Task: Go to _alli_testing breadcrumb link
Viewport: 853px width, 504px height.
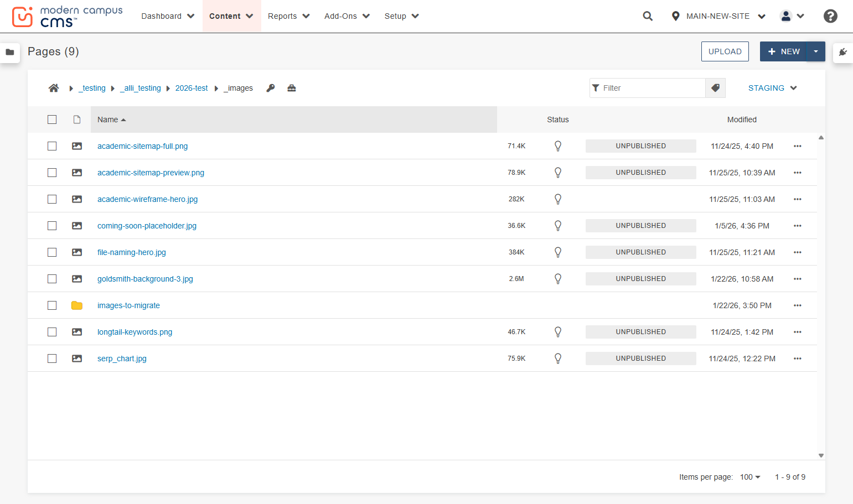Action: point(141,88)
